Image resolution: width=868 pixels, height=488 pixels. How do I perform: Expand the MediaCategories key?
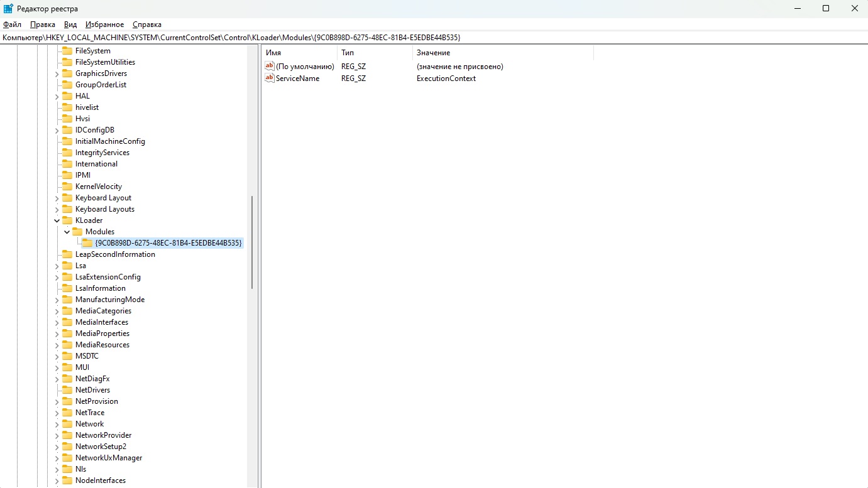57,311
